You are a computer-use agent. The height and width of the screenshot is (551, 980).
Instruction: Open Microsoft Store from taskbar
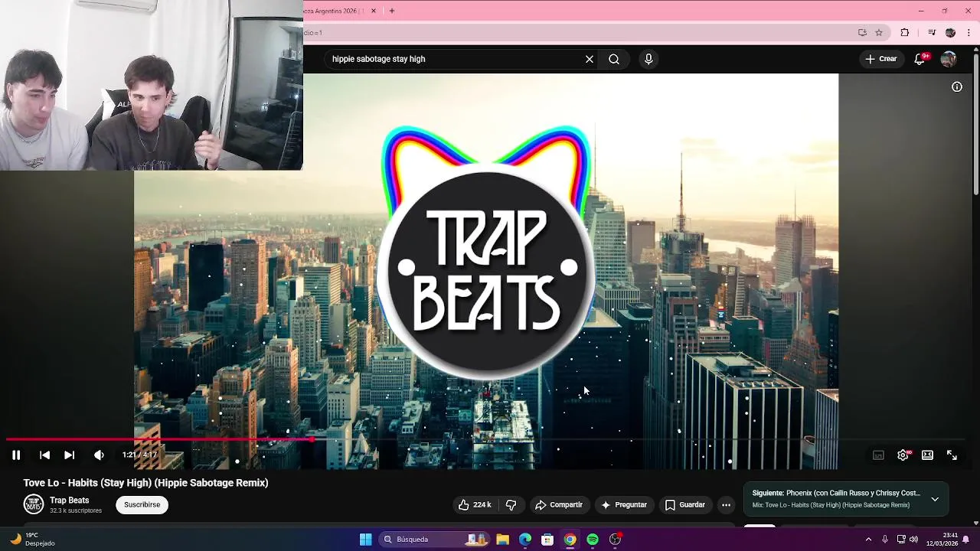point(547,540)
